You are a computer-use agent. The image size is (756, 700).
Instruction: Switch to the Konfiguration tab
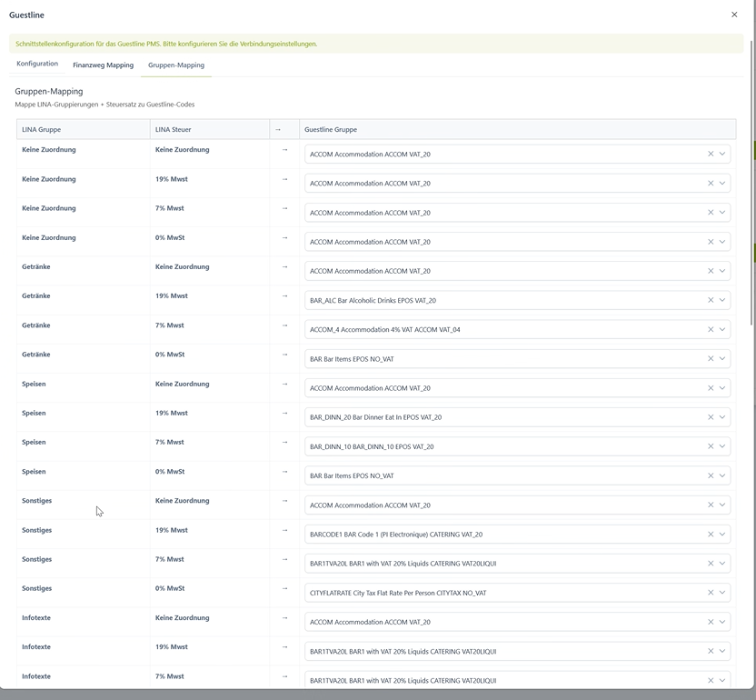(37, 64)
